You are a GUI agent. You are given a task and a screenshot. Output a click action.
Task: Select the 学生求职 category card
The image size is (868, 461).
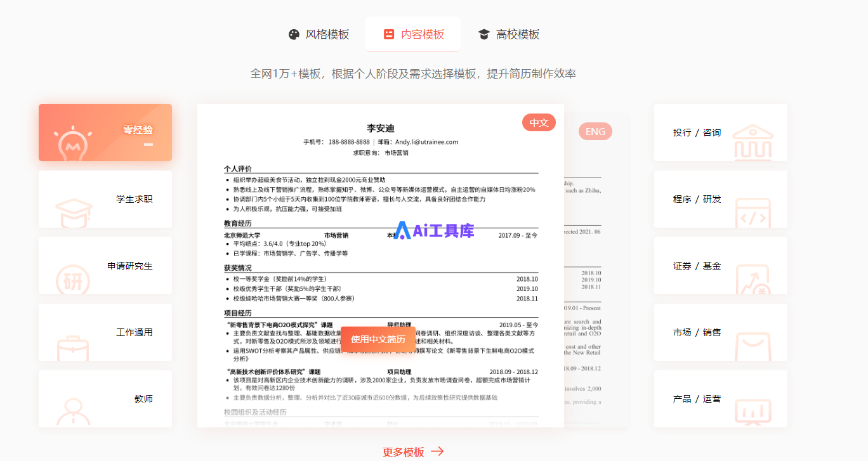tap(105, 199)
